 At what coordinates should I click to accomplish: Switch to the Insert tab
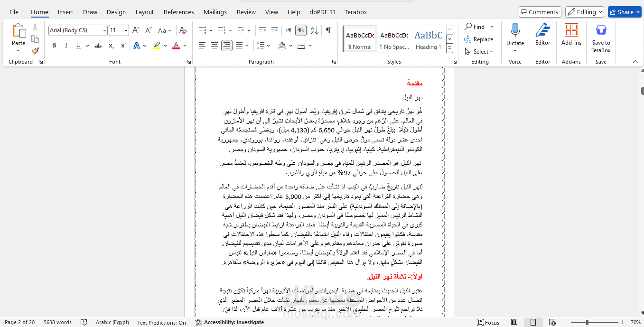coord(65,12)
